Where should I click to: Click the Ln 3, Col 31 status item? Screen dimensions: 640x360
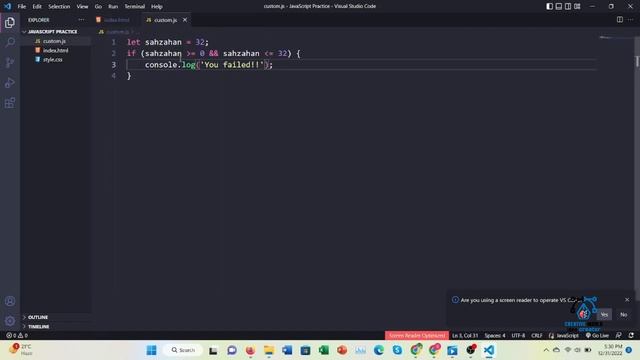coord(465,335)
